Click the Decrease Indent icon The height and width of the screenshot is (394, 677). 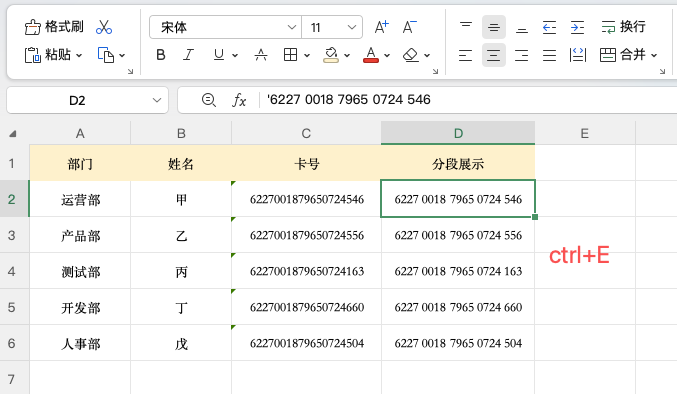click(x=549, y=27)
